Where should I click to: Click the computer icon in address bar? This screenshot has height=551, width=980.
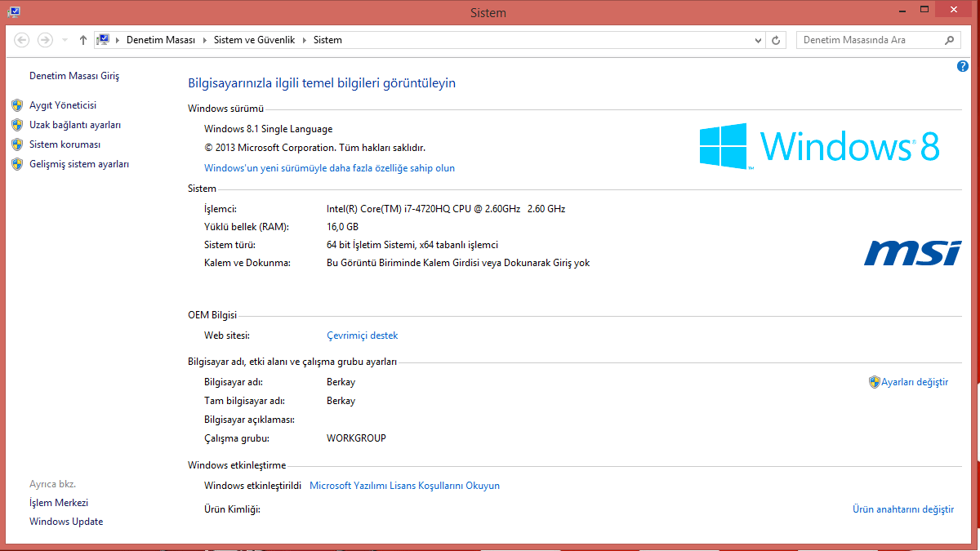point(104,39)
